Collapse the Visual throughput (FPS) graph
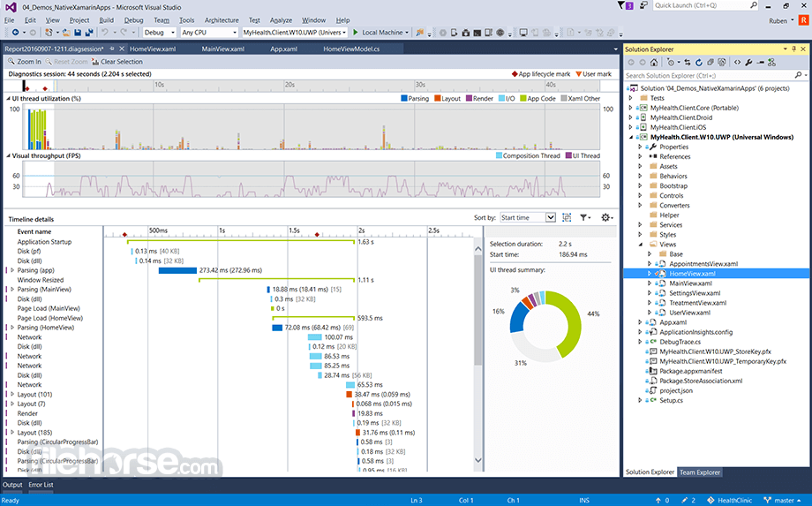 pyautogui.click(x=8, y=155)
